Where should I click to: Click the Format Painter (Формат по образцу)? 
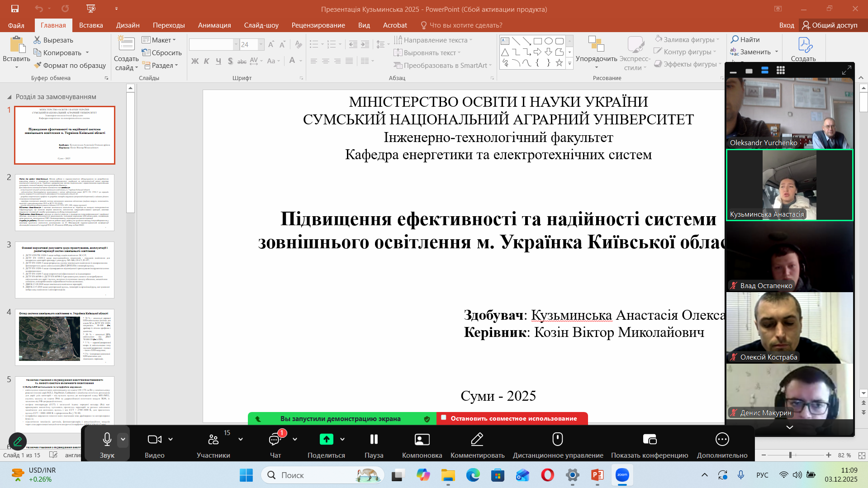[70, 66]
